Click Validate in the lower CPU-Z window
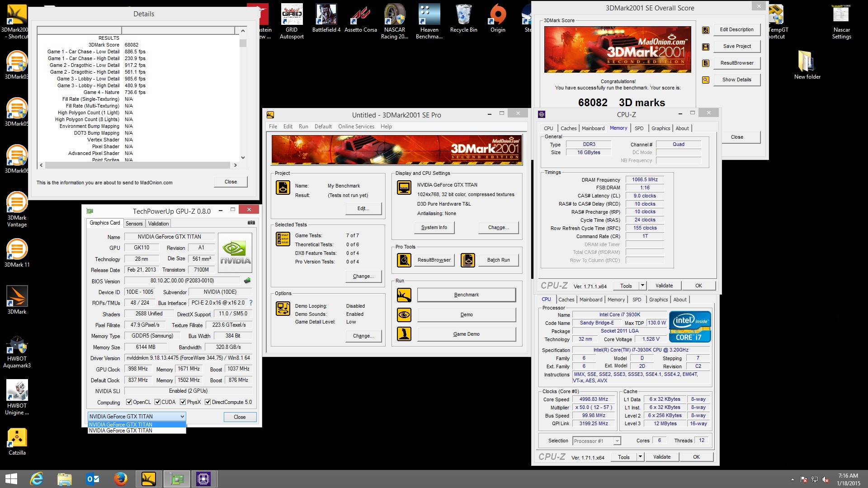Viewport: 868px width, 488px height. click(x=662, y=457)
